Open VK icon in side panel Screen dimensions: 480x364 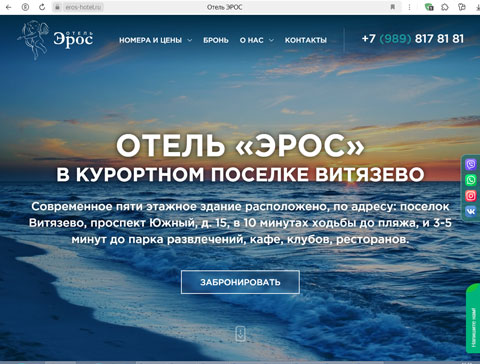coord(471,211)
